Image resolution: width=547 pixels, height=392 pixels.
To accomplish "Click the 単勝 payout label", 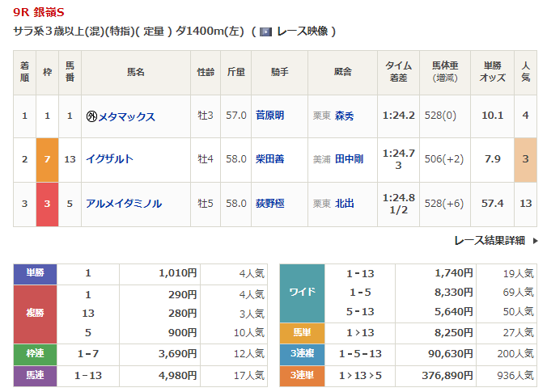I will click(35, 273).
